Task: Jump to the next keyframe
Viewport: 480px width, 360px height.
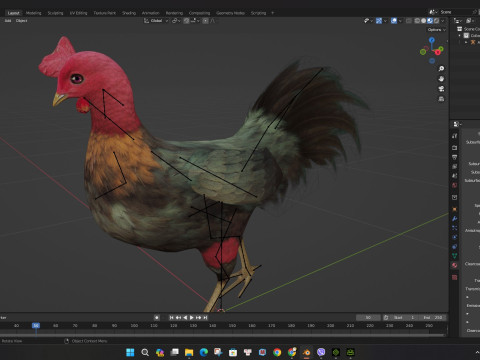Action: (x=199, y=317)
